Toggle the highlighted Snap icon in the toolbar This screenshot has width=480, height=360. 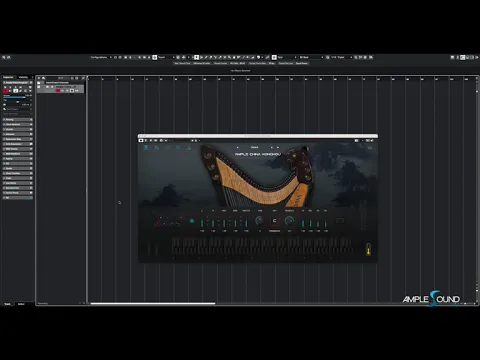tap(274, 57)
